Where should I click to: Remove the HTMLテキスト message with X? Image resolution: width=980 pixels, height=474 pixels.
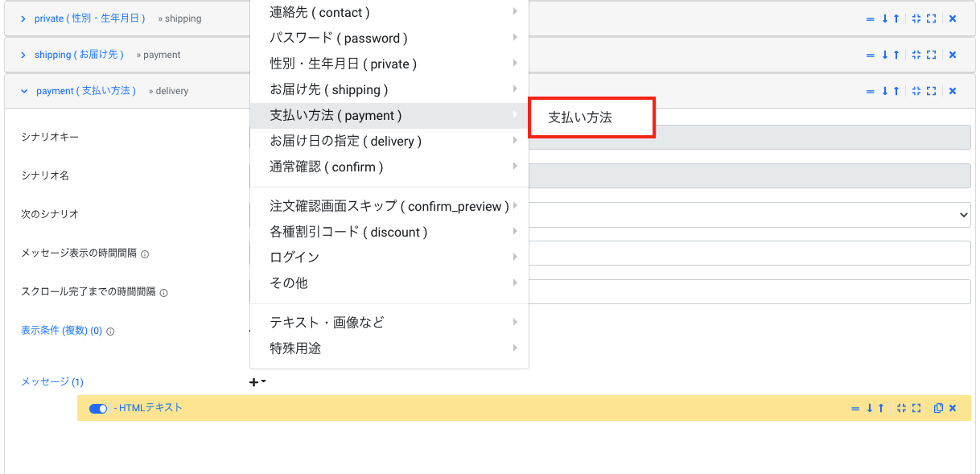click(953, 408)
